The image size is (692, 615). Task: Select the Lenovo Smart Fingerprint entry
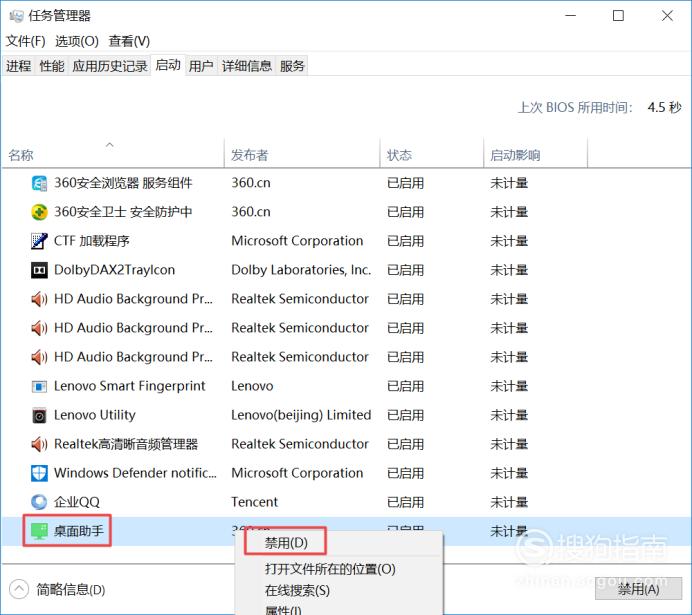pyautogui.click(x=130, y=386)
